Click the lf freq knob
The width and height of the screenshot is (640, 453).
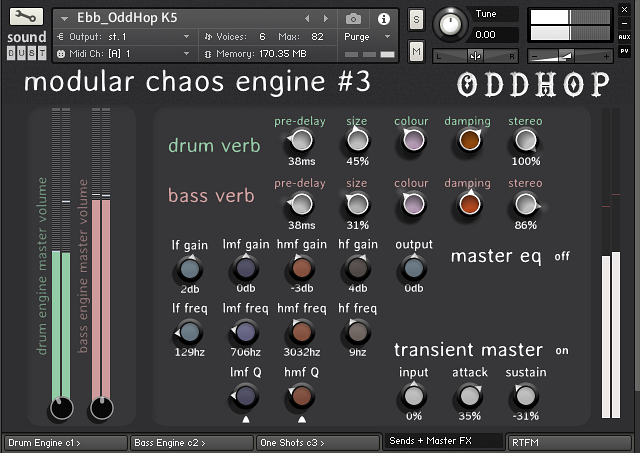(189, 332)
